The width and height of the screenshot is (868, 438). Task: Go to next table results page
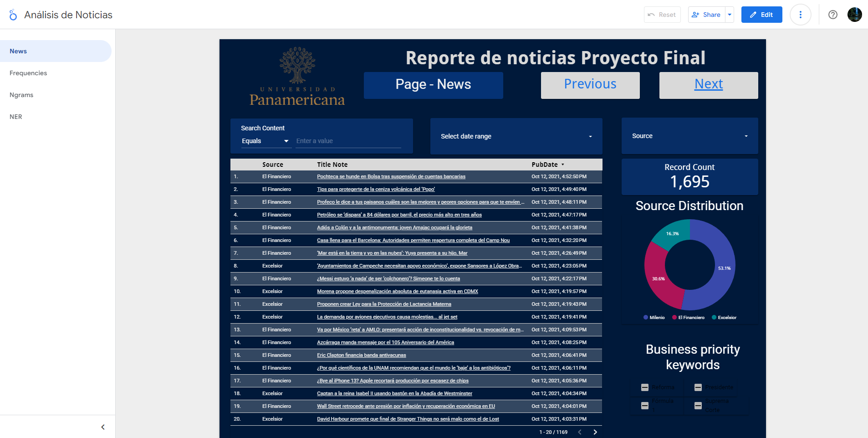(595, 432)
